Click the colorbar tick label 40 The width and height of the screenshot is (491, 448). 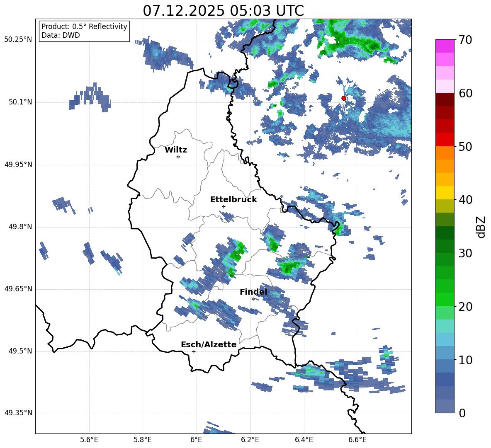465,200
